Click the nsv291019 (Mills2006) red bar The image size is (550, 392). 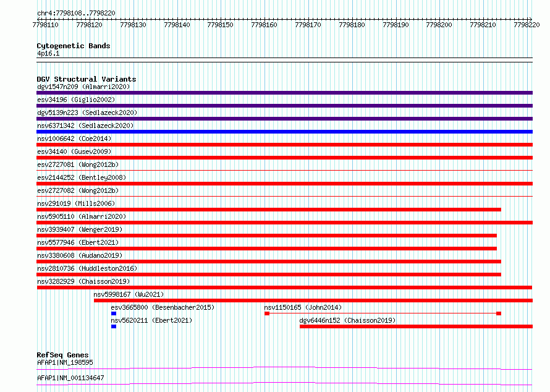point(269,210)
